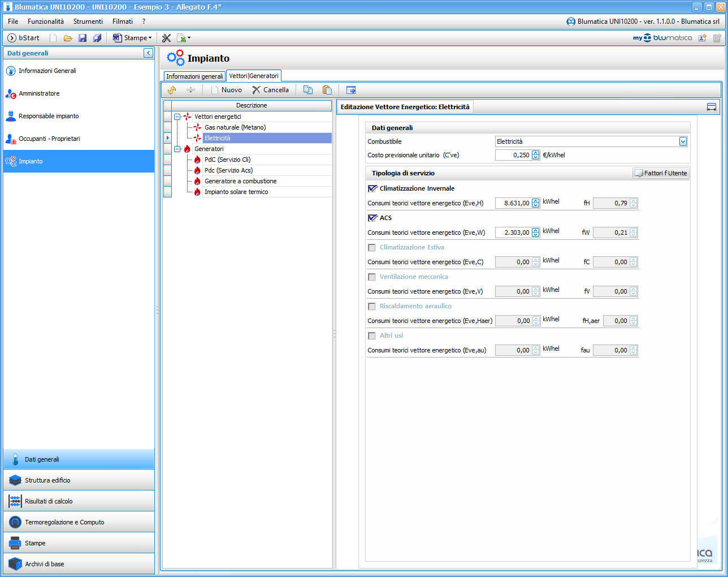Toggle the Climatizzazione Estiva checkbox

(x=372, y=247)
